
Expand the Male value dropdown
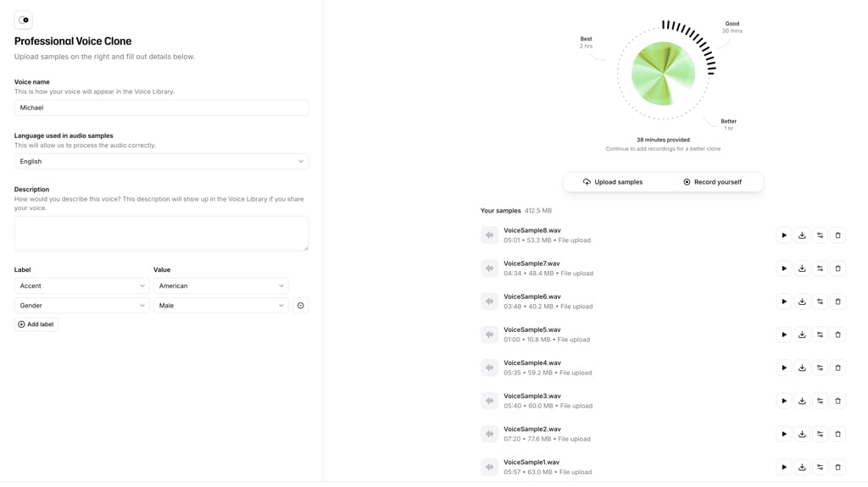pos(220,306)
